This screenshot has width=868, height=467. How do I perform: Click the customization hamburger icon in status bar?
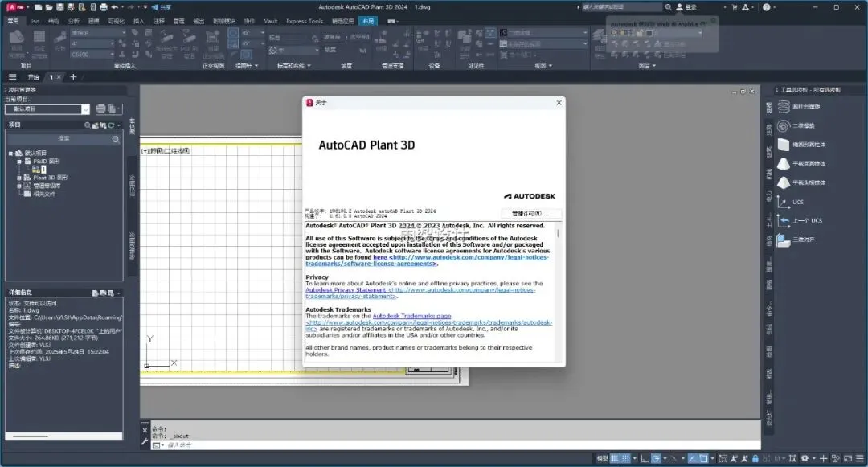[860, 458]
